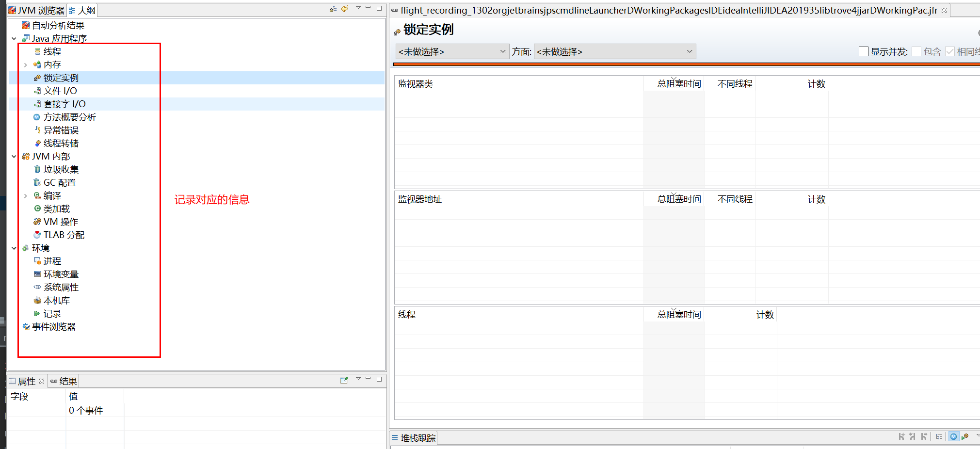Viewport: 980px width, 449px height.
Task: Select 套接字 I/O in the outline
Action: pyautogui.click(x=64, y=104)
